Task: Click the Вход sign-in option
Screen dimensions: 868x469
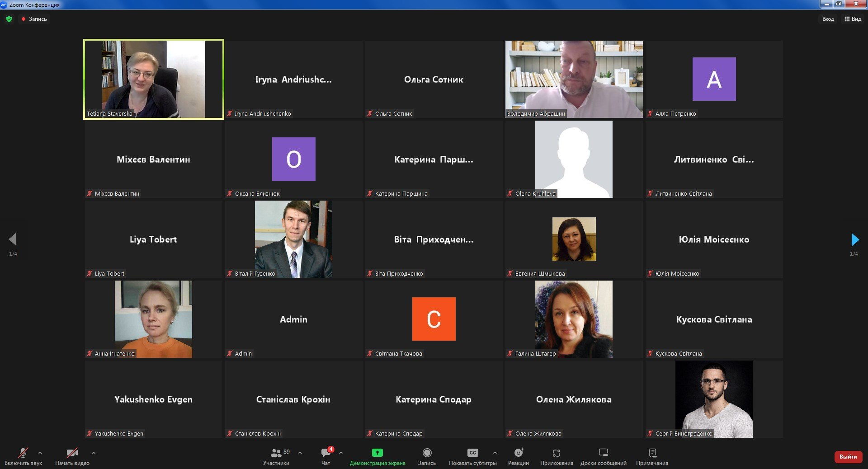Action: point(828,19)
